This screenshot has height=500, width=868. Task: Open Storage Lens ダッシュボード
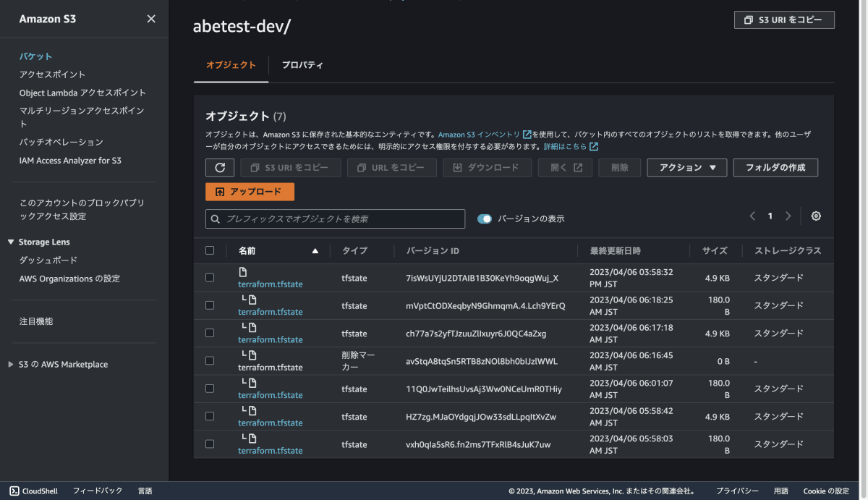click(x=48, y=260)
